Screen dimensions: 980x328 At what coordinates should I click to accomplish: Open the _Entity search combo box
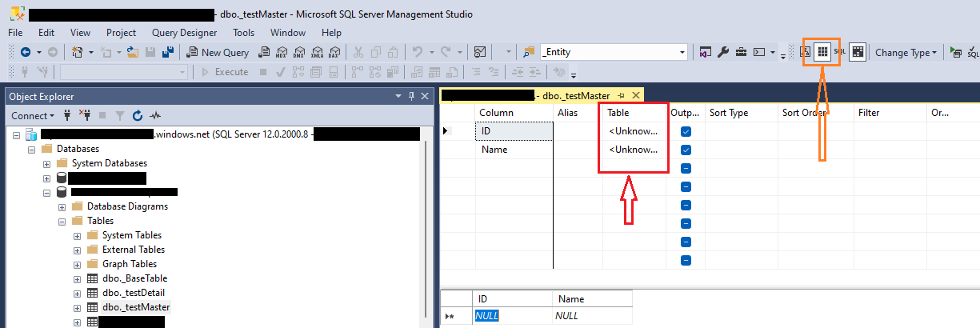click(614, 52)
